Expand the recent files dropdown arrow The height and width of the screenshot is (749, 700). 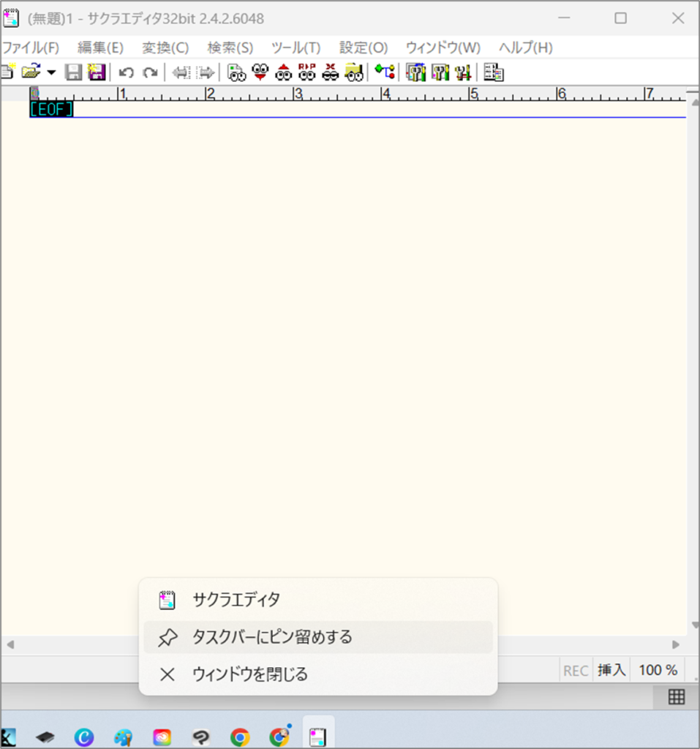point(51,72)
